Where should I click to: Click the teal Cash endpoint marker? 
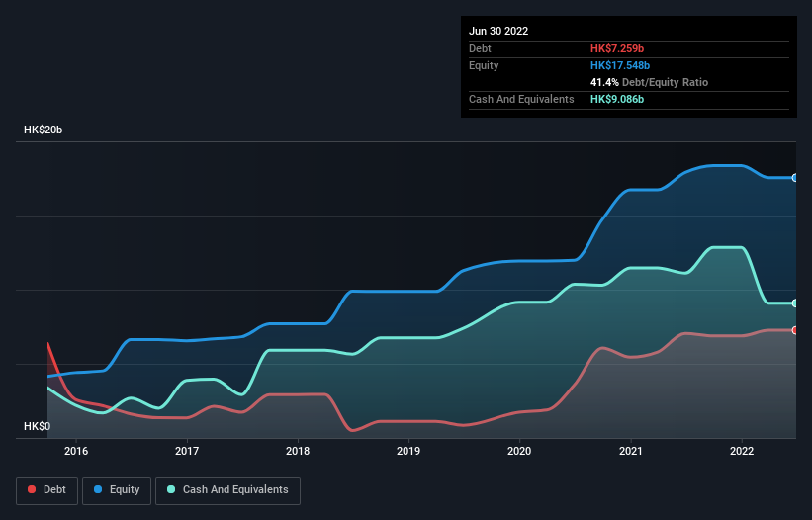[x=795, y=303]
